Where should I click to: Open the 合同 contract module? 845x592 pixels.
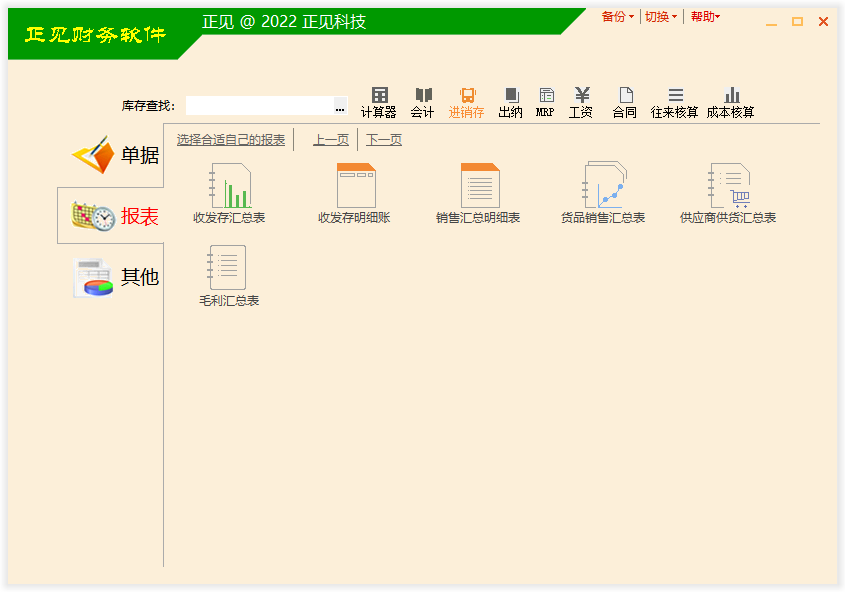(x=625, y=103)
